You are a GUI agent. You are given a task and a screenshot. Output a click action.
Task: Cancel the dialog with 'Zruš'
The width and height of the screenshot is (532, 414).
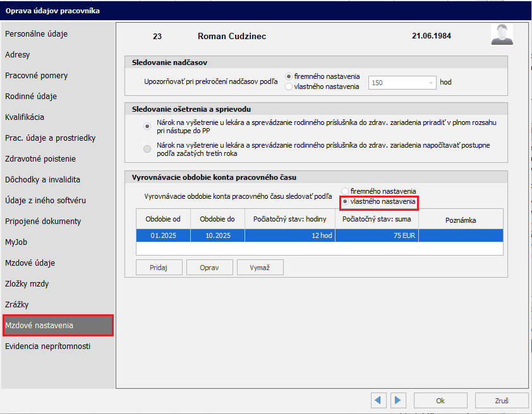pyautogui.click(x=502, y=401)
